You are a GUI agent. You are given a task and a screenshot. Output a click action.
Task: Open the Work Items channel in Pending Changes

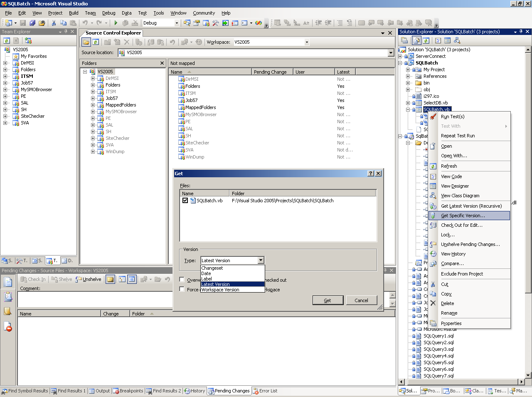click(x=8, y=297)
